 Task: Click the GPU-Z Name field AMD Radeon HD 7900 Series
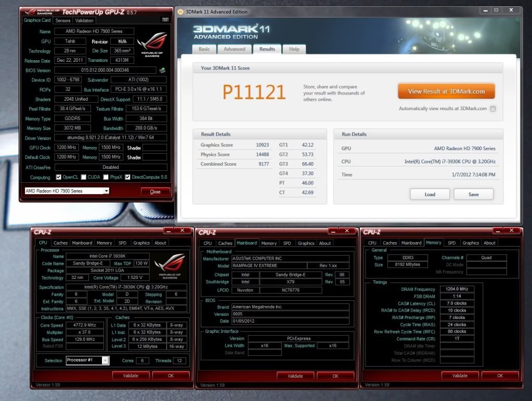(94, 31)
